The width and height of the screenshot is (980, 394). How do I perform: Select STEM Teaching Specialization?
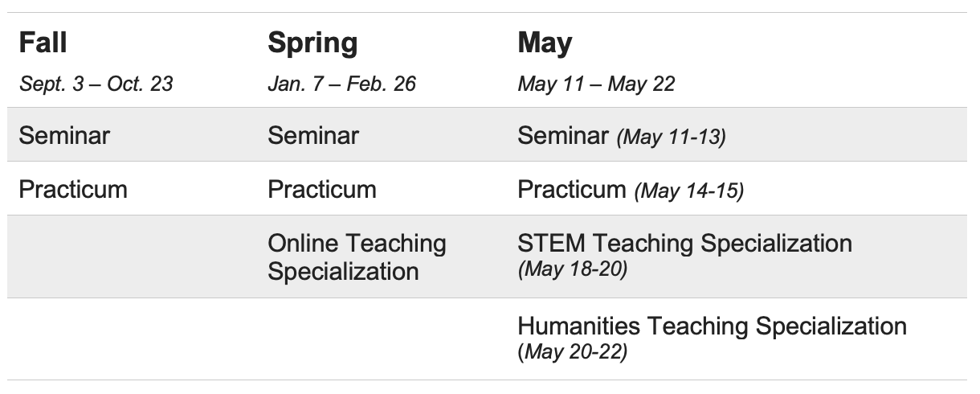684,243
